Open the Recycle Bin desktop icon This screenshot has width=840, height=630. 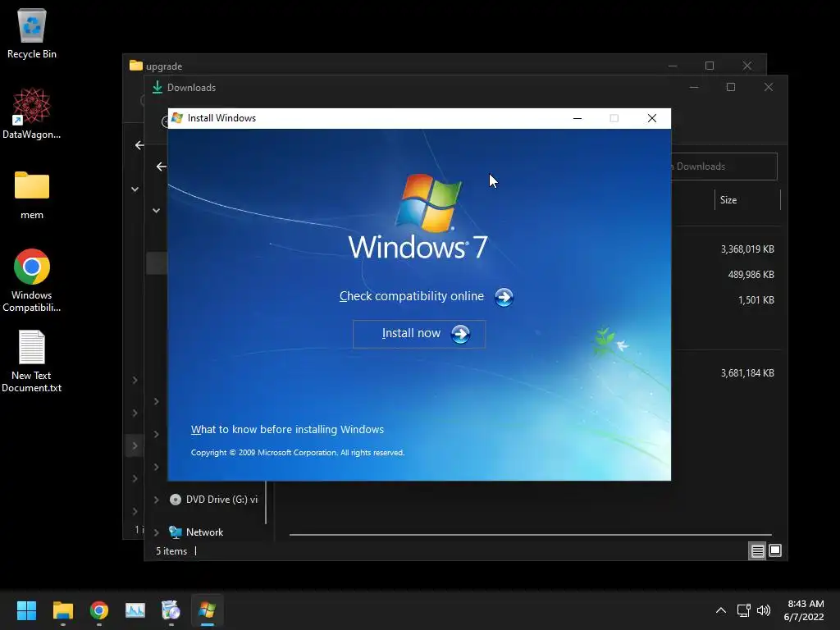click(32, 34)
